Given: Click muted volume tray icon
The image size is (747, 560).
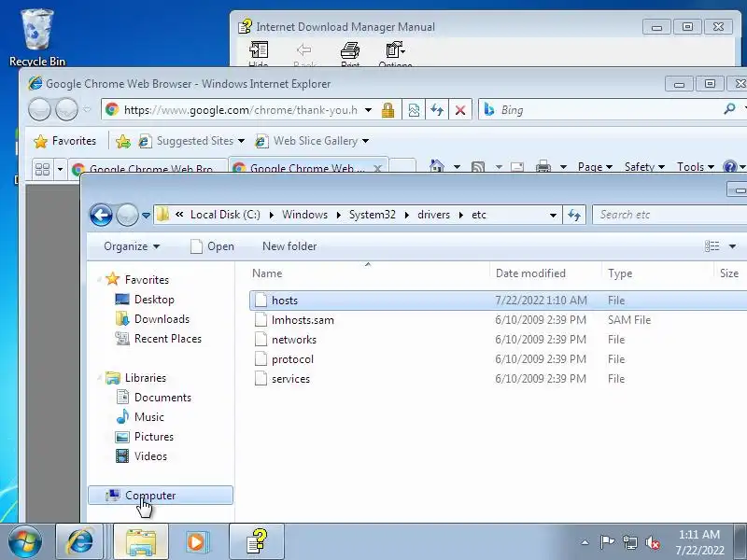Looking at the screenshot, I should click(652, 542).
